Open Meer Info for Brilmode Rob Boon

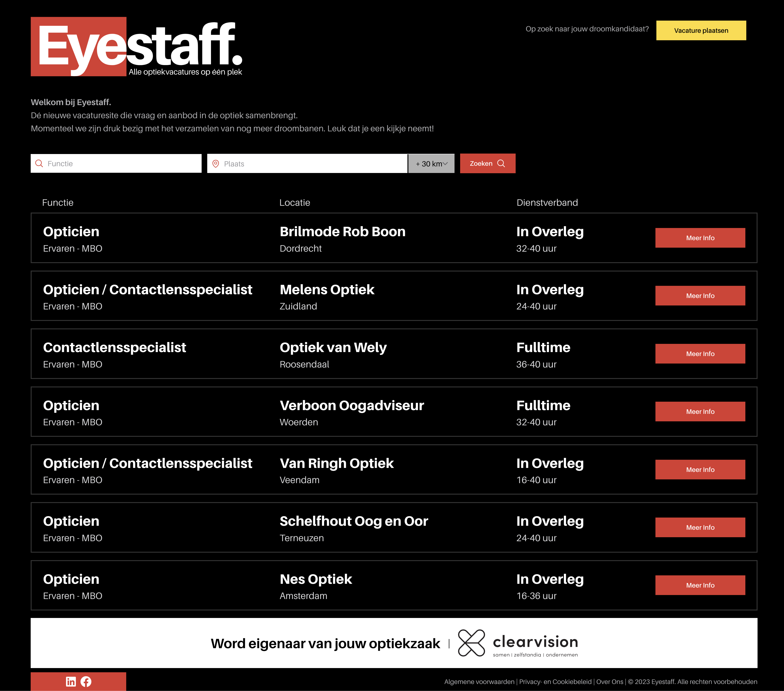point(700,238)
